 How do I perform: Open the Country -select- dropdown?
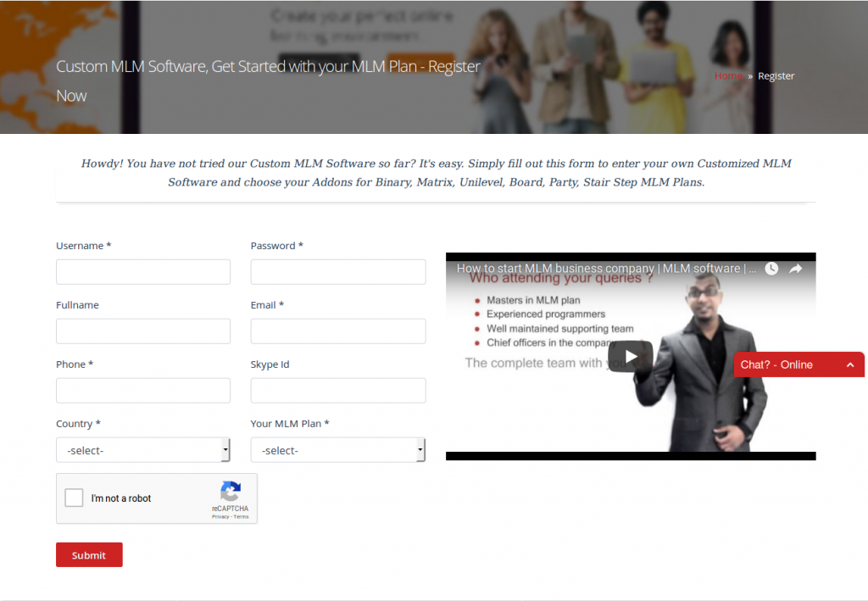point(142,449)
